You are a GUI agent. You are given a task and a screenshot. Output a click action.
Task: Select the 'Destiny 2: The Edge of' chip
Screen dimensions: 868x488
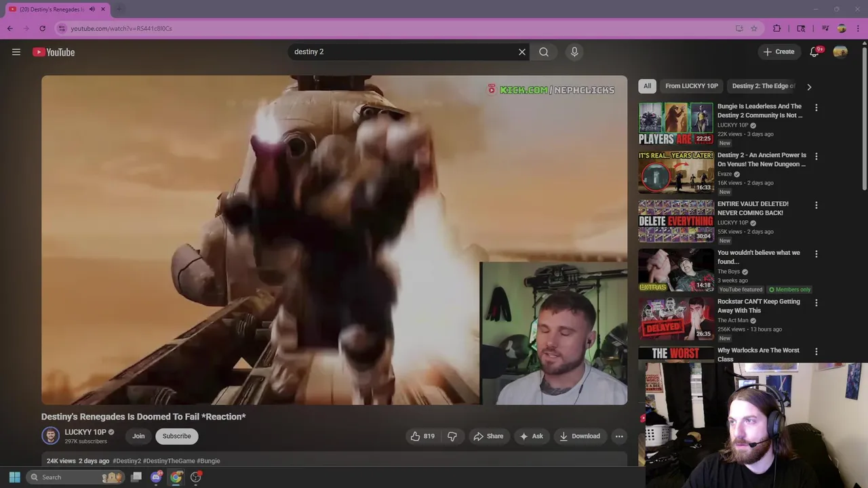763,86
